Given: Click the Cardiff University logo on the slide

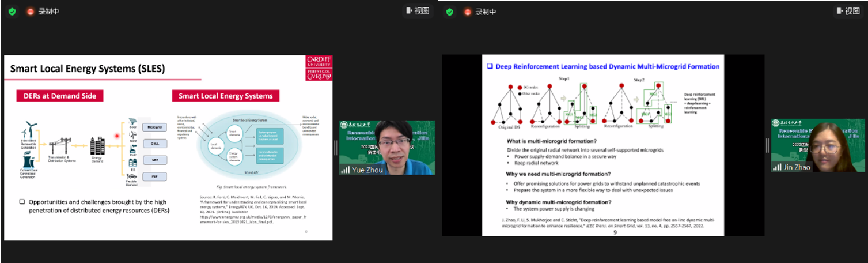Looking at the screenshot, I should 319,69.
